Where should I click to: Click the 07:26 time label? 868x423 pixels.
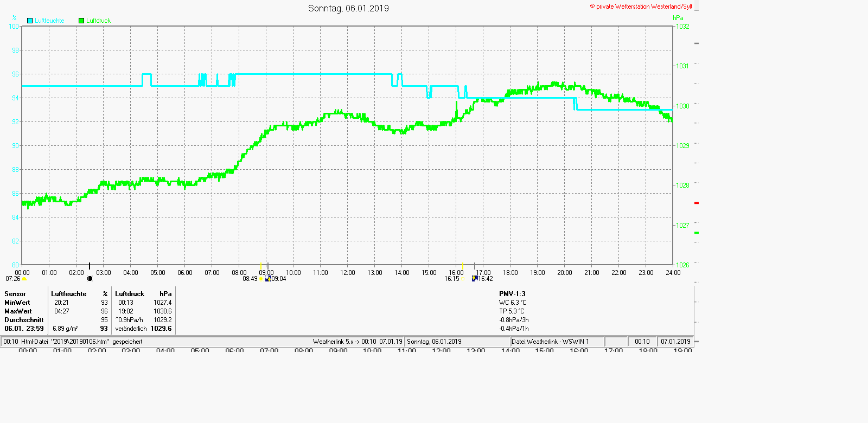tap(13, 279)
